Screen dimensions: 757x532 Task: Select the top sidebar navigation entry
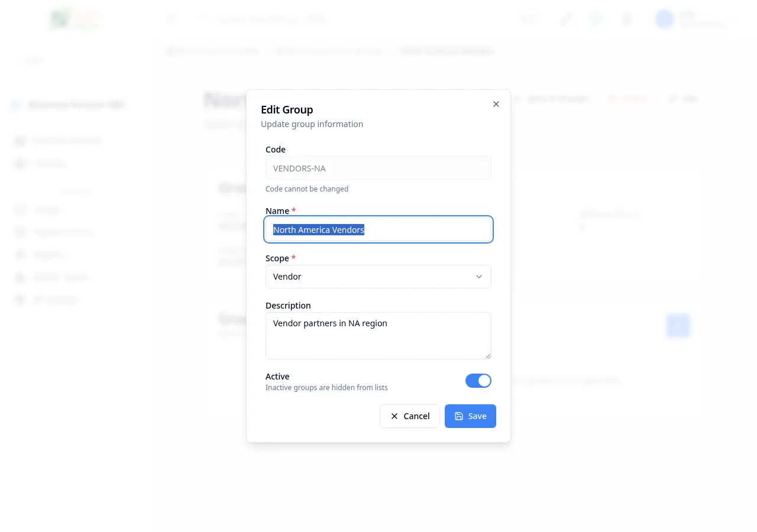[67, 140]
